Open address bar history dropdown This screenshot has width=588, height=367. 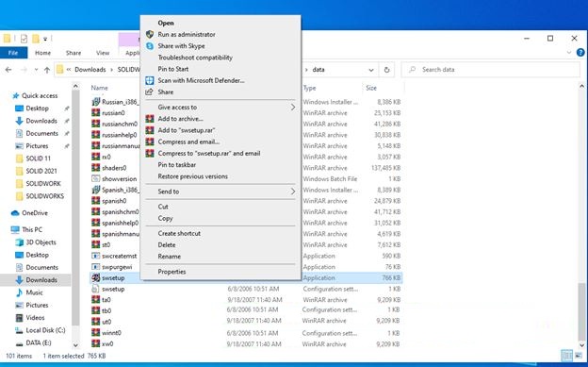371,70
